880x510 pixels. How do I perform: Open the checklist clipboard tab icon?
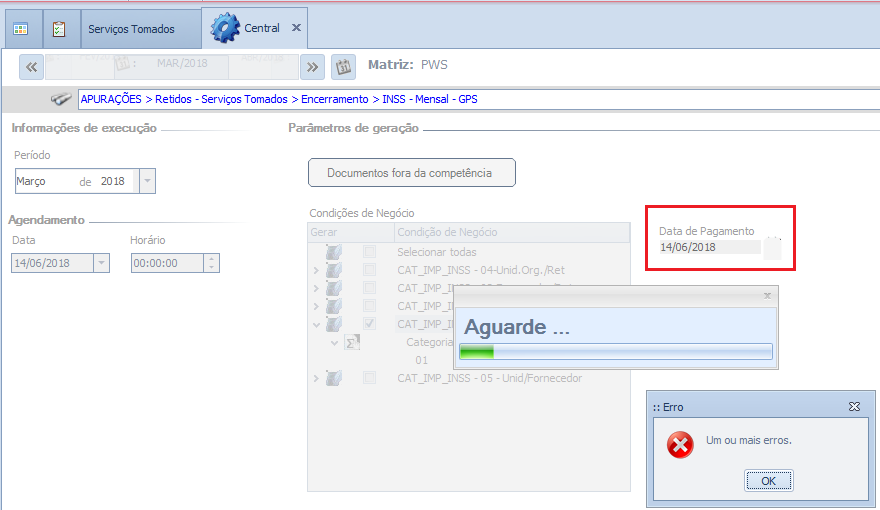click(59, 29)
